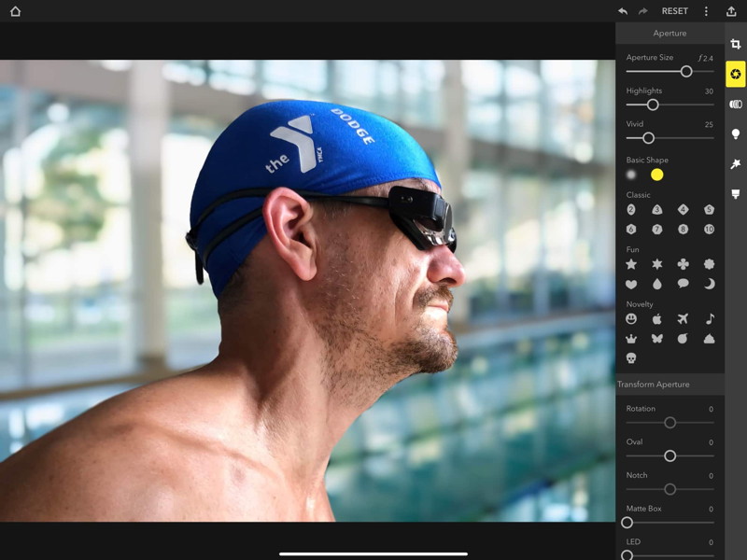Open the Crop tool in the sidebar
This screenshot has height=560, width=747.
(x=736, y=44)
